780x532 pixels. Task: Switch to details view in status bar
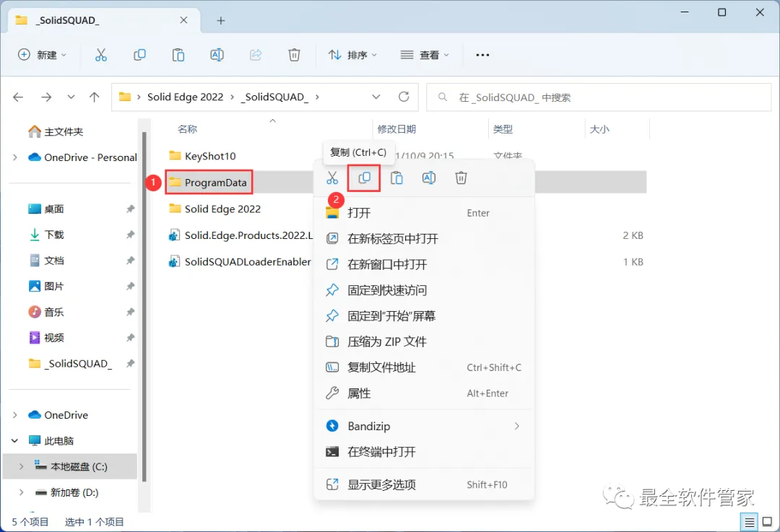(x=749, y=522)
